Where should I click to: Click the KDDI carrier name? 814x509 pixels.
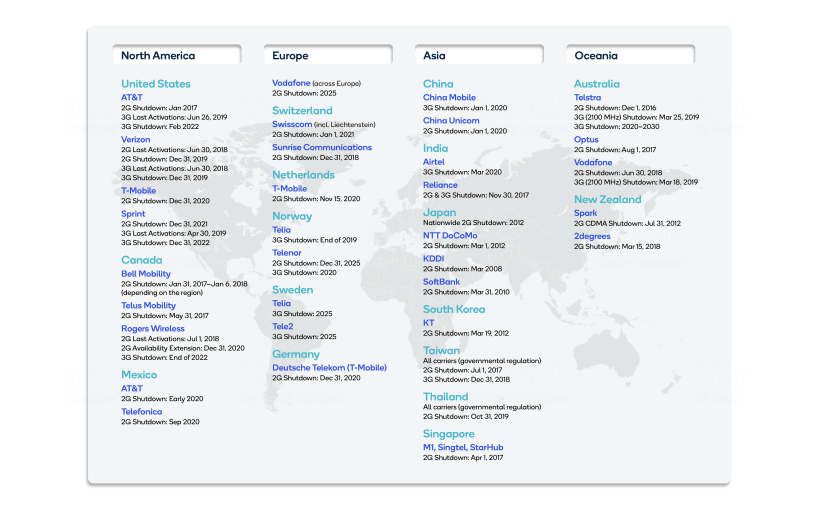coord(433,259)
